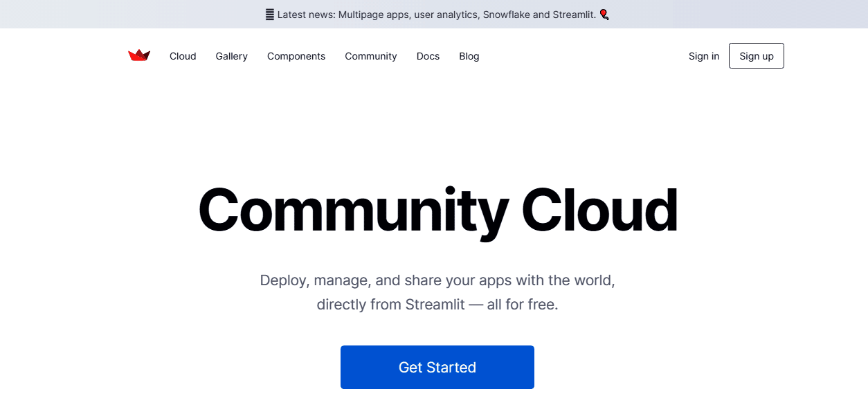Select Community in the top navigation
The width and height of the screenshot is (868, 396).
click(x=371, y=56)
